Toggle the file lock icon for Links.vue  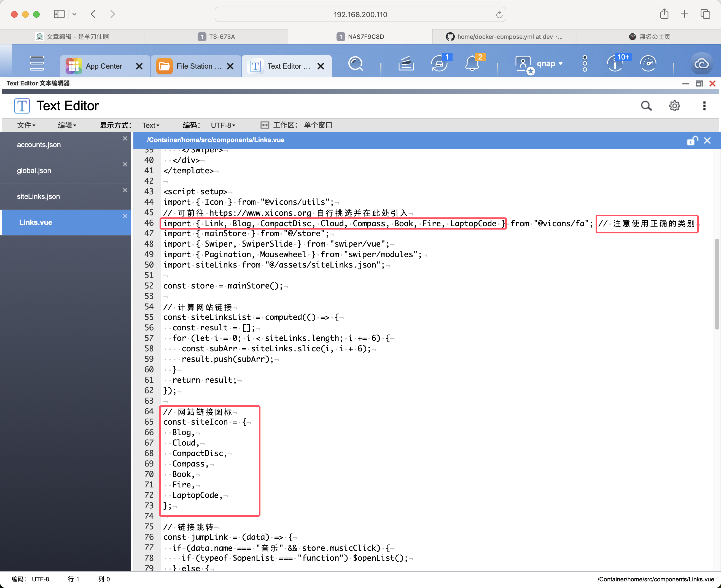[x=692, y=140]
